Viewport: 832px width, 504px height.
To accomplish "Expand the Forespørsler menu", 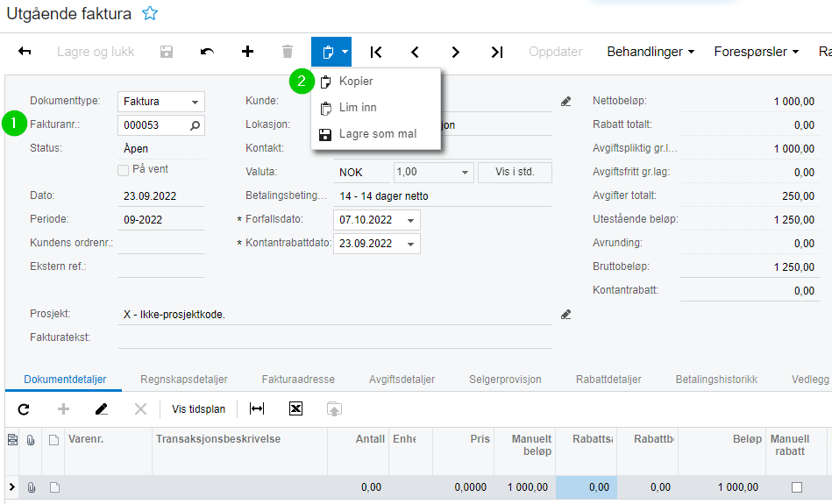I will 756,52.
